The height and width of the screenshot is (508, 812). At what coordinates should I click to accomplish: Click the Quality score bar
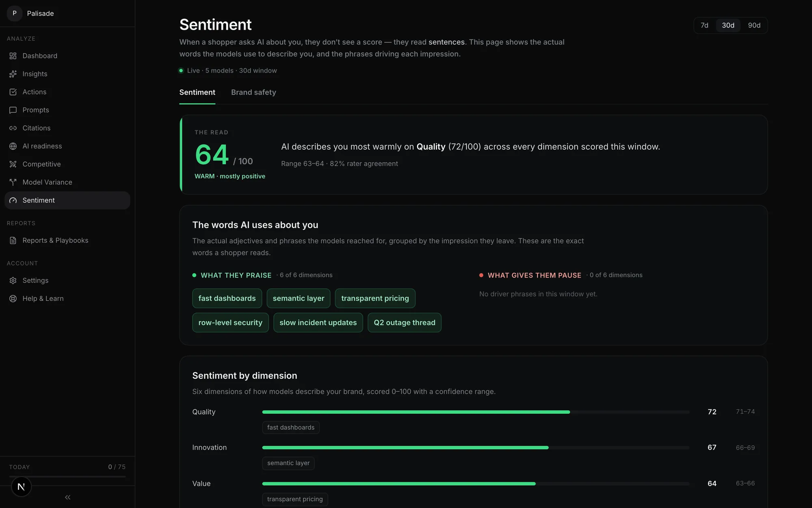[476, 412]
